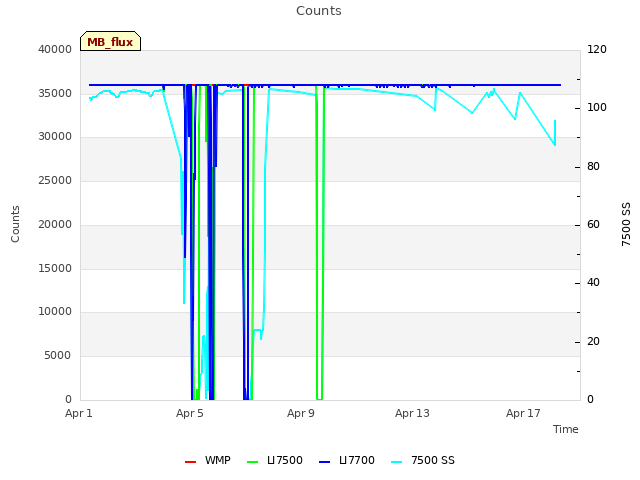Click the vertical 7500 SS axis title
Screen dimensions: 640x480
pyautogui.click(x=626, y=224)
